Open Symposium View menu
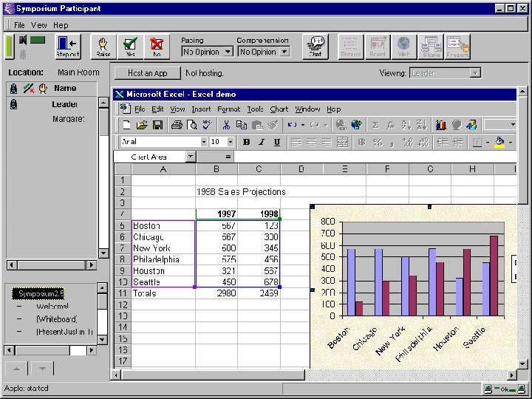Viewport: 532px width, 399px height. tap(39, 25)
